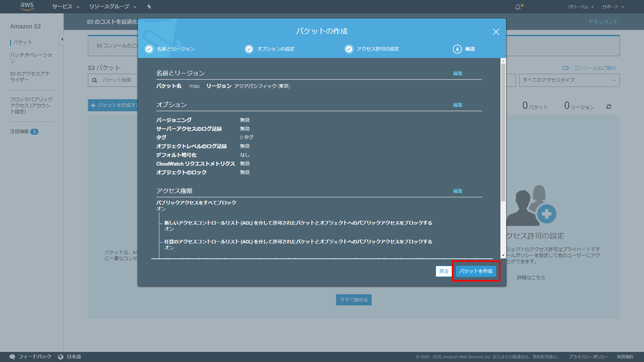Viewport: 644px width, 362px height.
Task: Click the step 3 access permissions checkmark icon
Action: click(349, 49)
